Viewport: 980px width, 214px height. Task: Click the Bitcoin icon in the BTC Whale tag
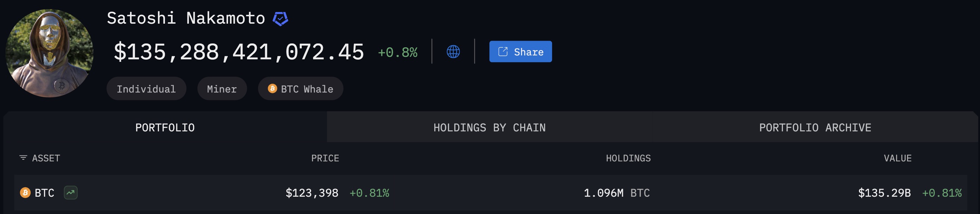[x=272, y=89]
